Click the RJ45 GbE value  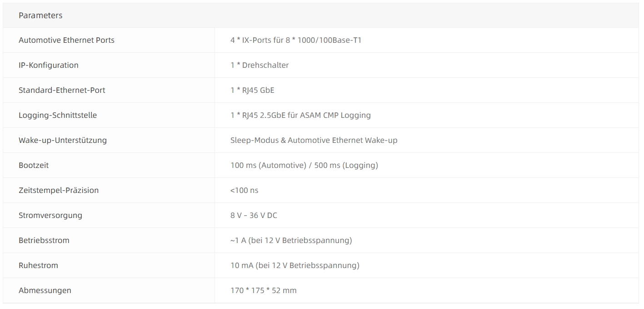[252, 90]
